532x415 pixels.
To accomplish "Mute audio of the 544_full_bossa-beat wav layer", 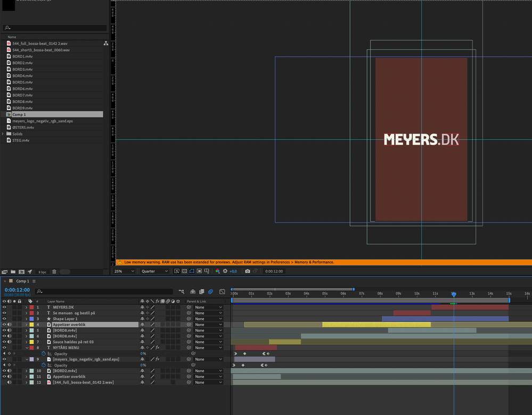I will pyautogui.click(x=10, y=382).
